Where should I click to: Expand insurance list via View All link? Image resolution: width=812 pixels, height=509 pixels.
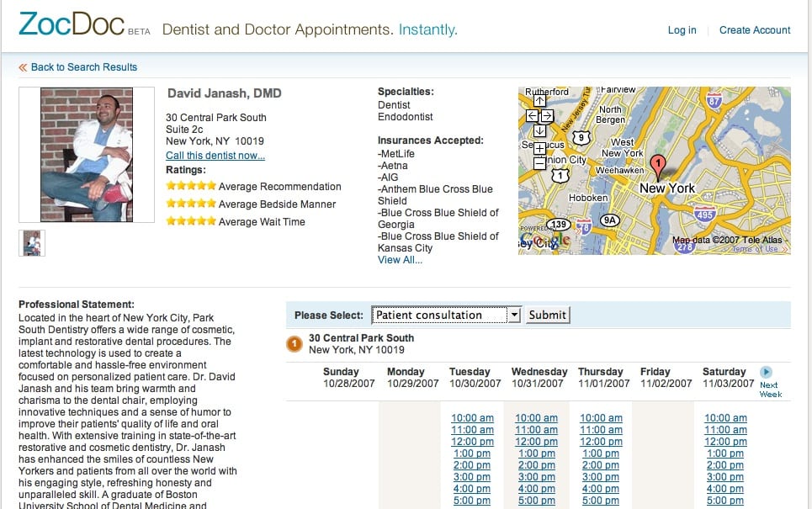point(400,260)
